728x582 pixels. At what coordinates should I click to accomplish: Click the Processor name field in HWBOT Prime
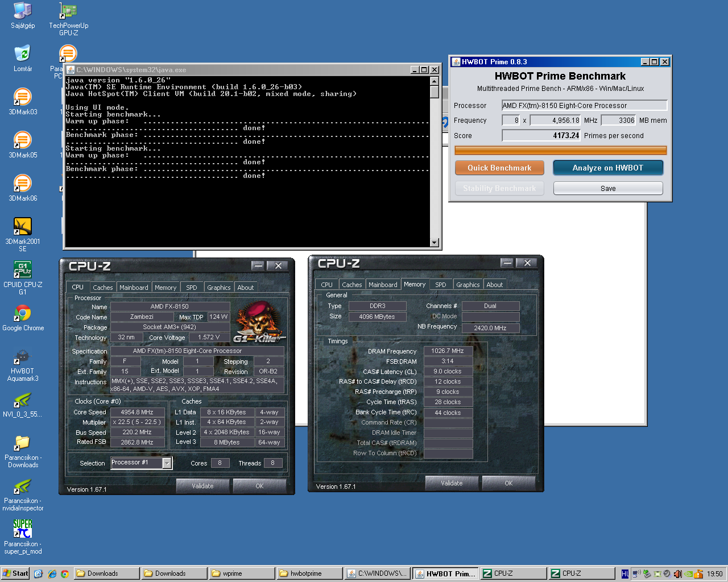coord(584,105)
